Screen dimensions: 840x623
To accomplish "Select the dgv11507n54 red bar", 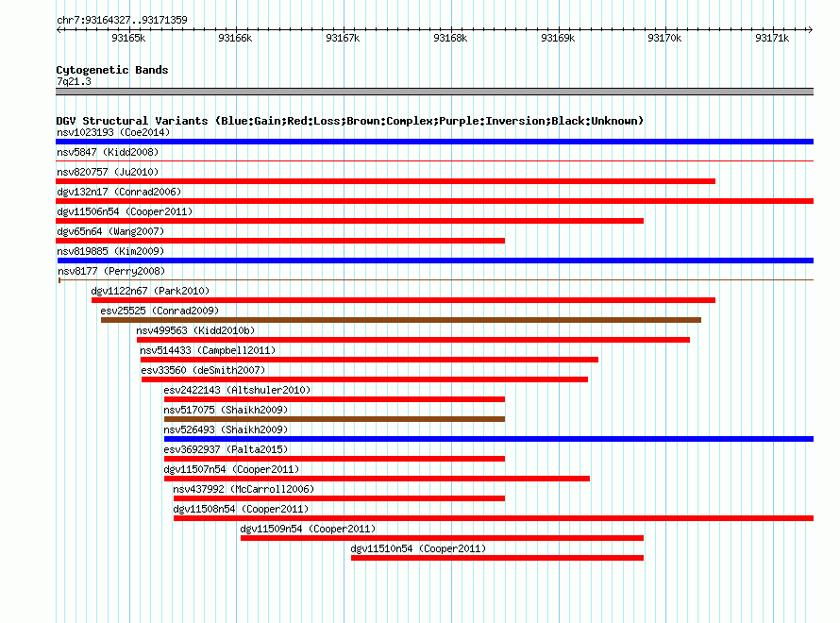I will coord(378,479).
